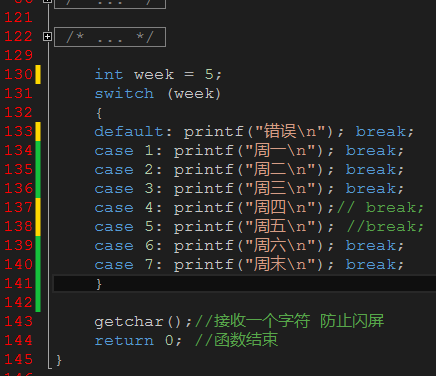436x376 pixels.
Task: Click the 'switch (week)' statement
Action: point(157,94)
